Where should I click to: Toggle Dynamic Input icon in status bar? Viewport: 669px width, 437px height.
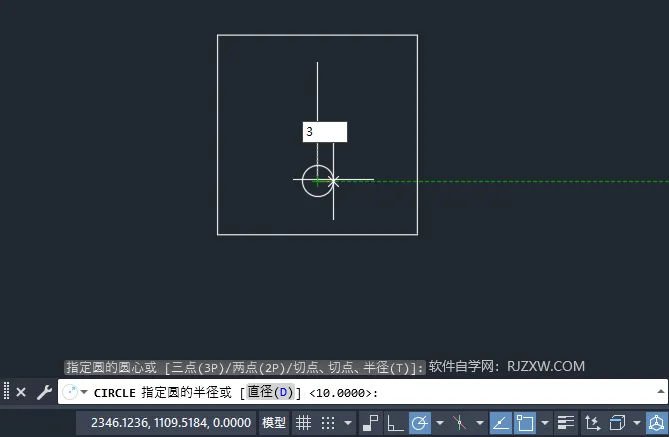coord(370,423)
